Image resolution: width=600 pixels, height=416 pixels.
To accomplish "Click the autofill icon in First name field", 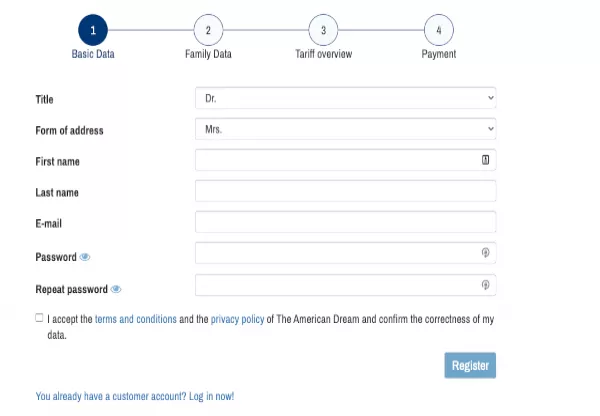I will point(485,160).
